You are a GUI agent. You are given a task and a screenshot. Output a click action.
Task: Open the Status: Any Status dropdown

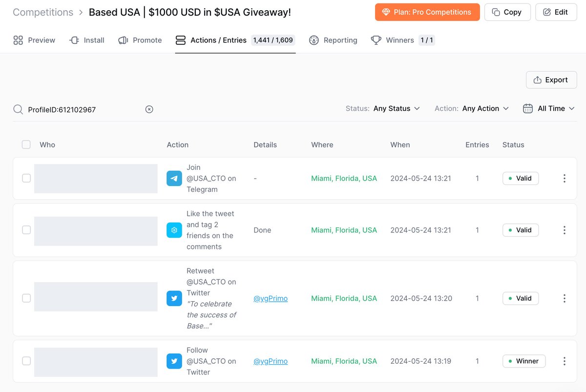click(x=383, y=108)
